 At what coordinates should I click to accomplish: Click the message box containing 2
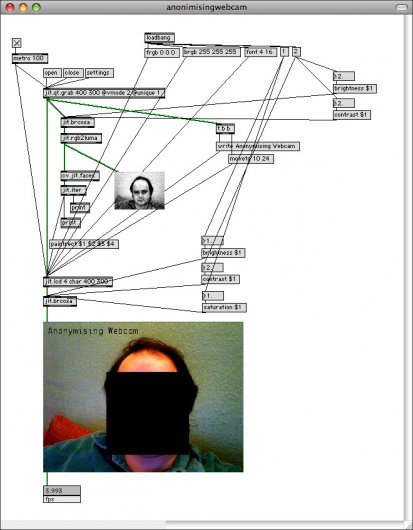click(296, 52)
